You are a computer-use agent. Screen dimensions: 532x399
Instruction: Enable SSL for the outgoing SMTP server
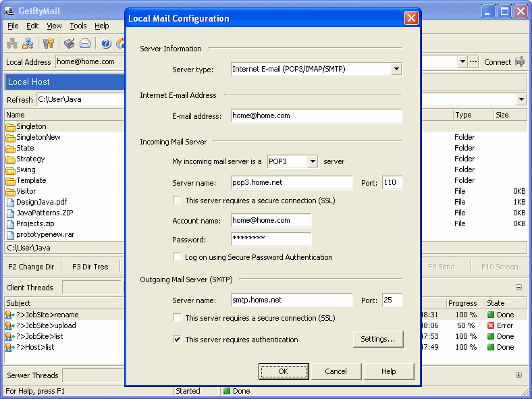177,317
